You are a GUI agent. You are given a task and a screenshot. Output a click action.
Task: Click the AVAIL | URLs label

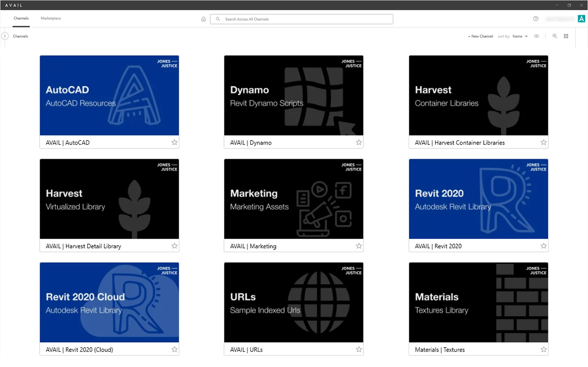tap(247, 350)
